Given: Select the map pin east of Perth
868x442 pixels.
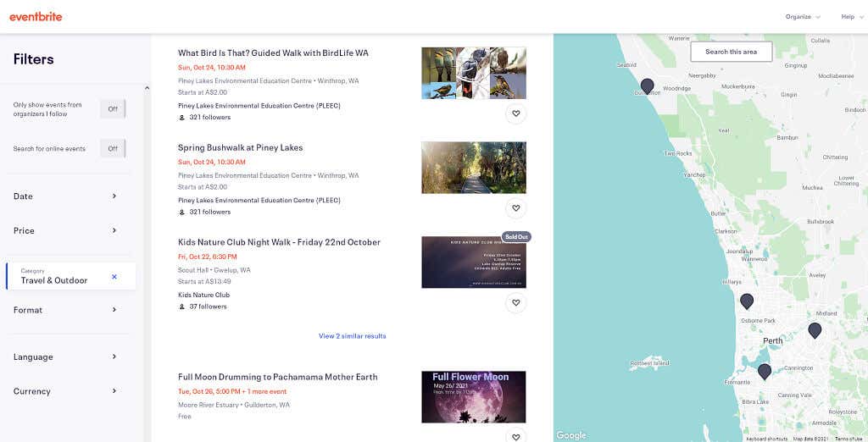Looking at the screenshot, I should point(815,330).
